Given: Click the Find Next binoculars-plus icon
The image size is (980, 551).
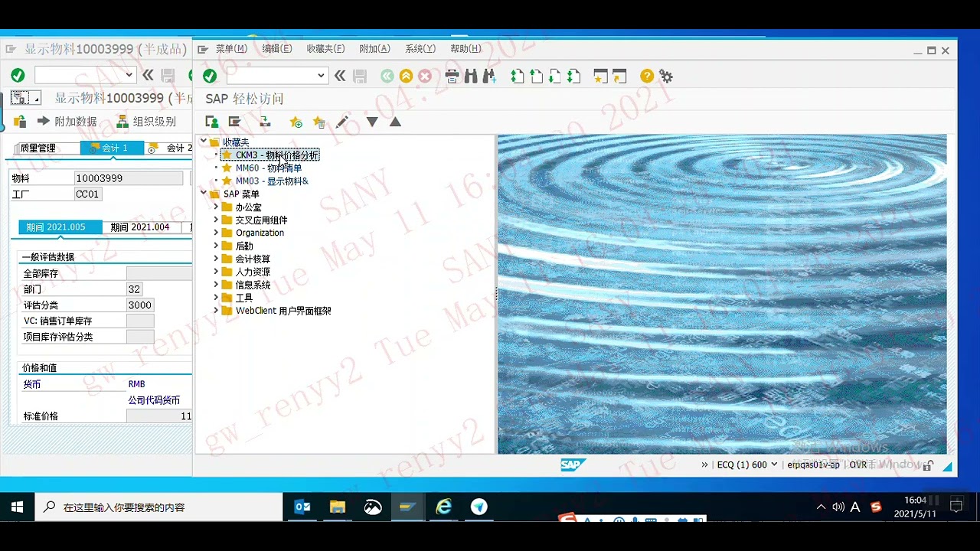Looking at the screenshot, I should pos(489,76).
